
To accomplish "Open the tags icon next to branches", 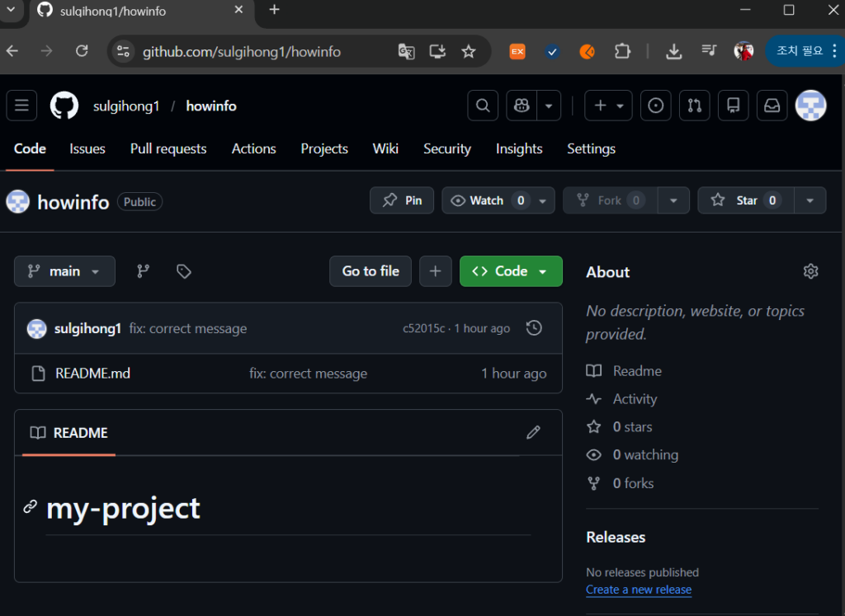I will tap(184, 271).
